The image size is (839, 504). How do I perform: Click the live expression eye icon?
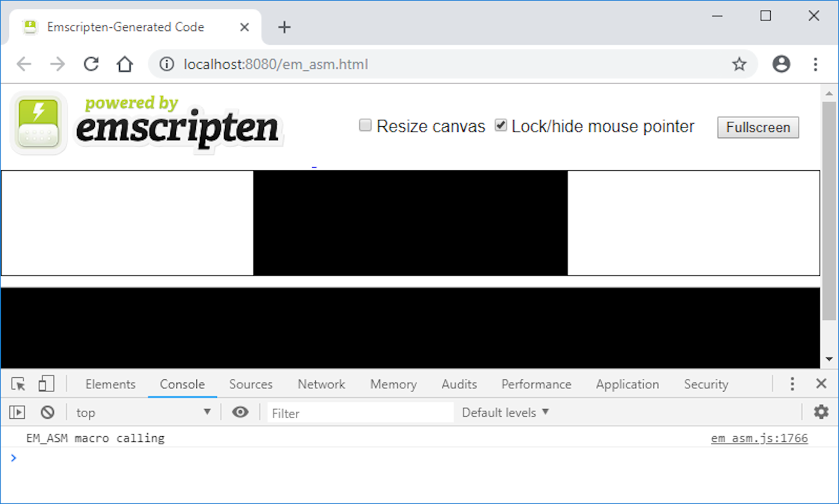tap(241, 412)
